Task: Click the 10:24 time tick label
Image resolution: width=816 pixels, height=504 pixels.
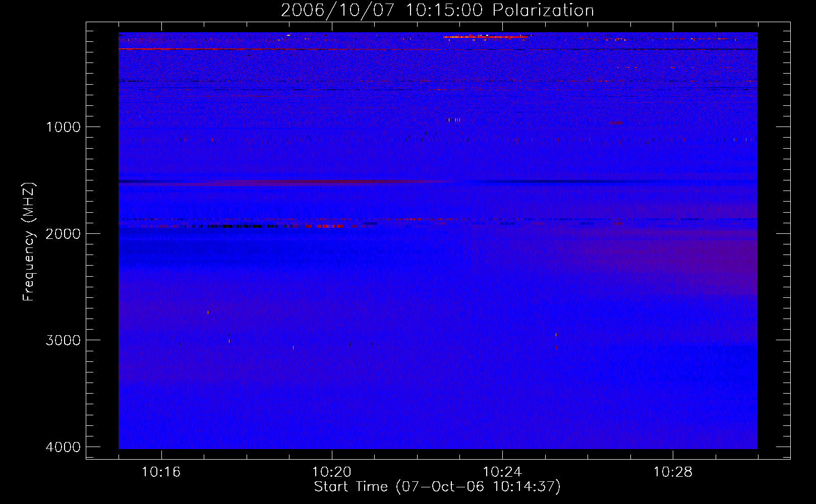Action: point(502,472)
